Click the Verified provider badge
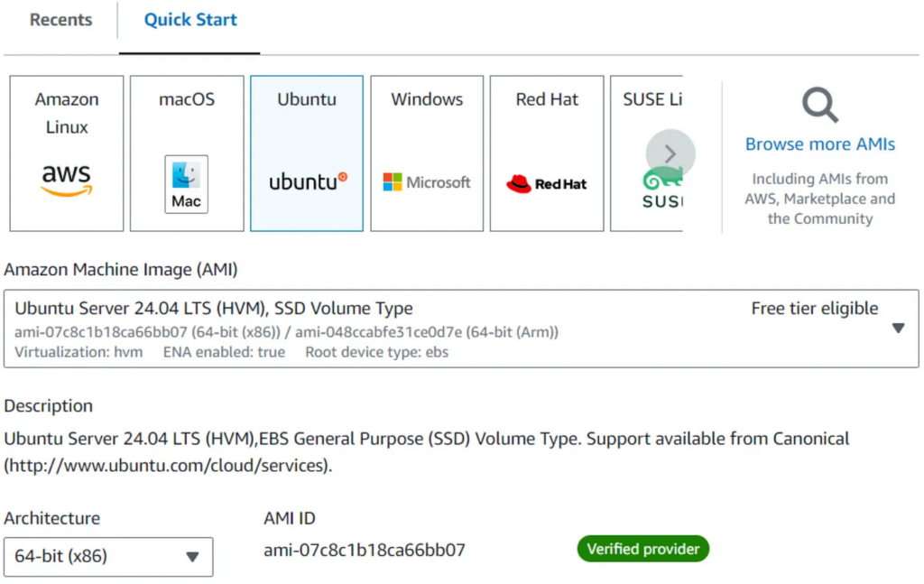Viewport: 924px width, 584px height. pyautogui.click(x=643, y=549)
